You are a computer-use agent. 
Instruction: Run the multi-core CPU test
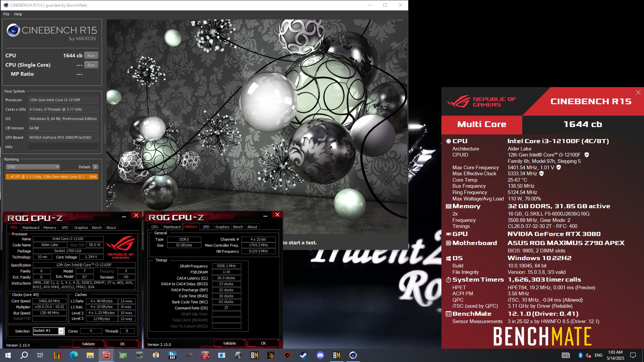(91, 56)
